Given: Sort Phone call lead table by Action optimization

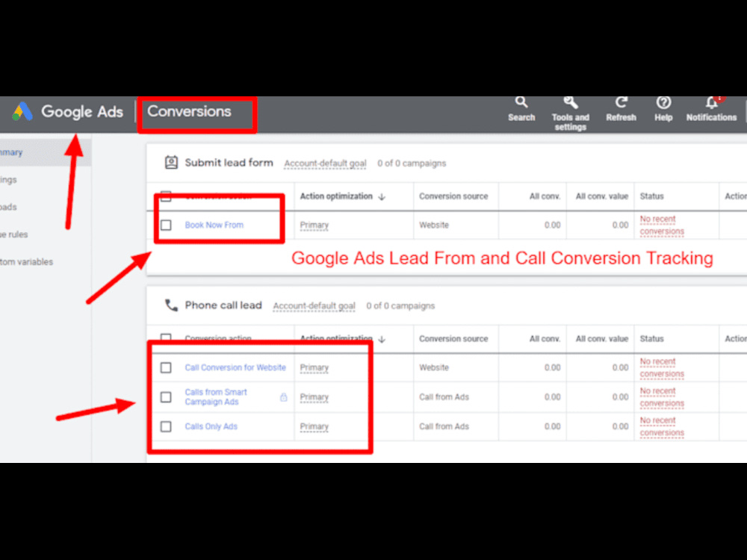Looking at the screenshot, I should [342, 338].
